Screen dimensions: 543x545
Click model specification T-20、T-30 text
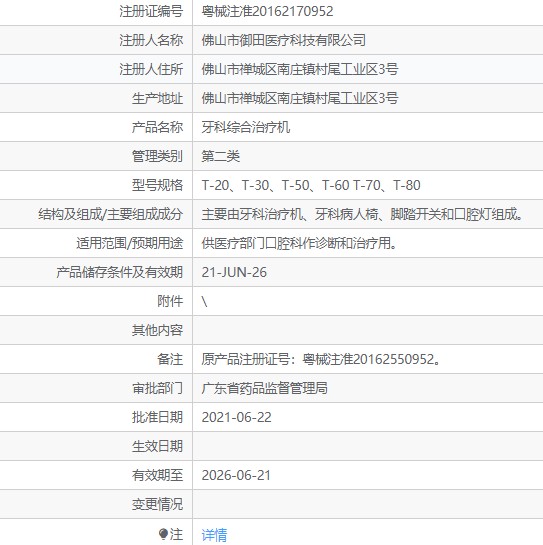pyautogui.click(x=311, y=185)
